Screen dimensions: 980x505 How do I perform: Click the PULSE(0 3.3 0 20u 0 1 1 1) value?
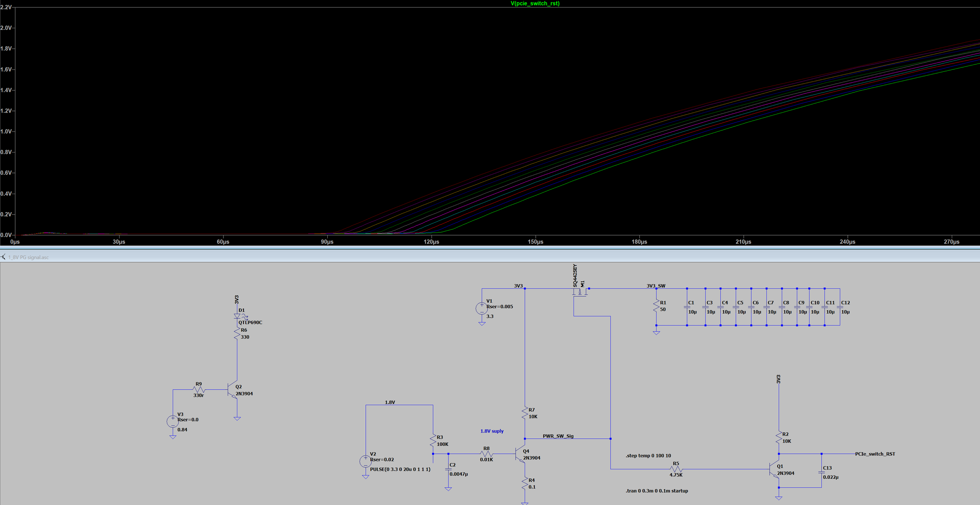pyautogui.click(x=400, y=469)
